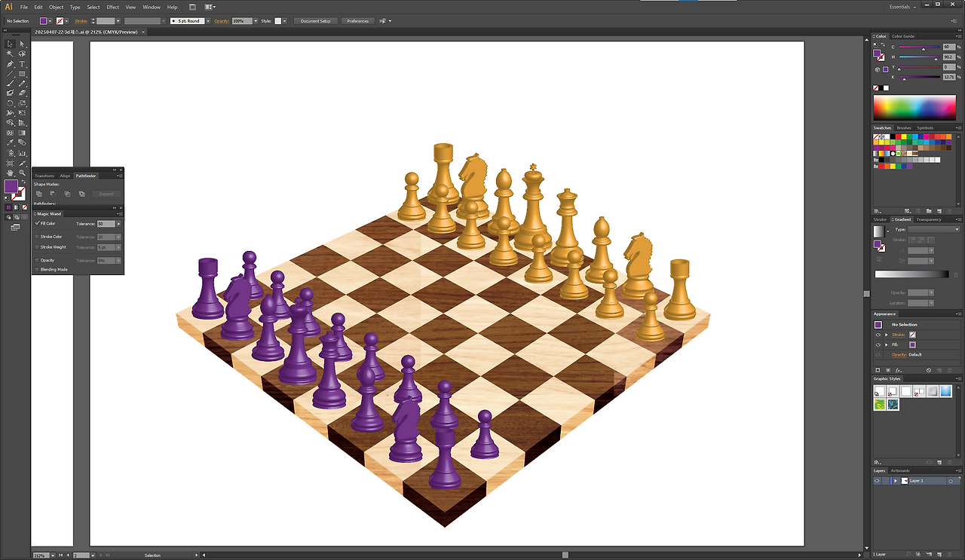
Task: Open the Arrange Documents dropdown
Action: coord(212,7)
